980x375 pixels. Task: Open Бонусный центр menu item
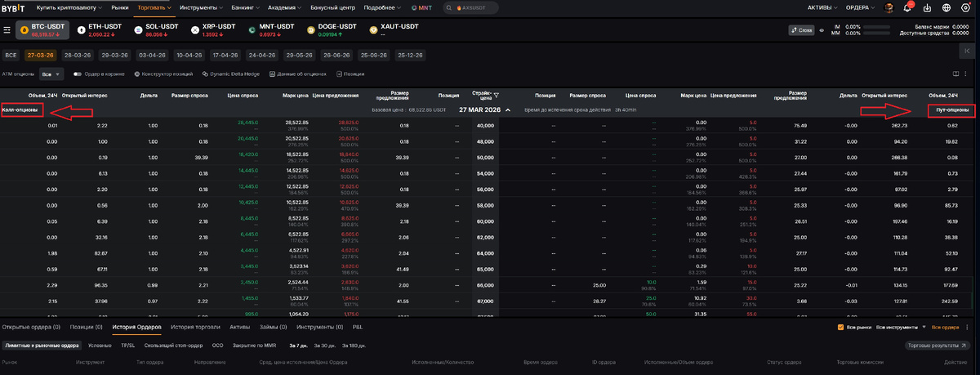coord(332,7)
